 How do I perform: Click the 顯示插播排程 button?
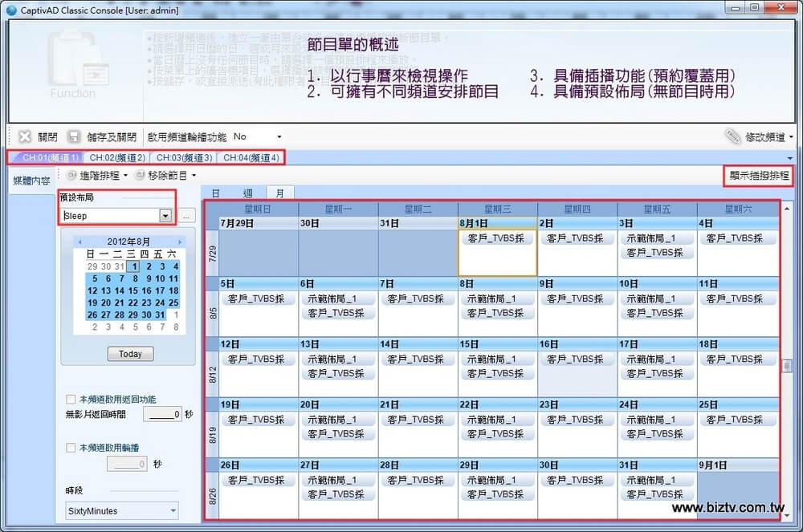pyautogui.click(x=758, y=176)
